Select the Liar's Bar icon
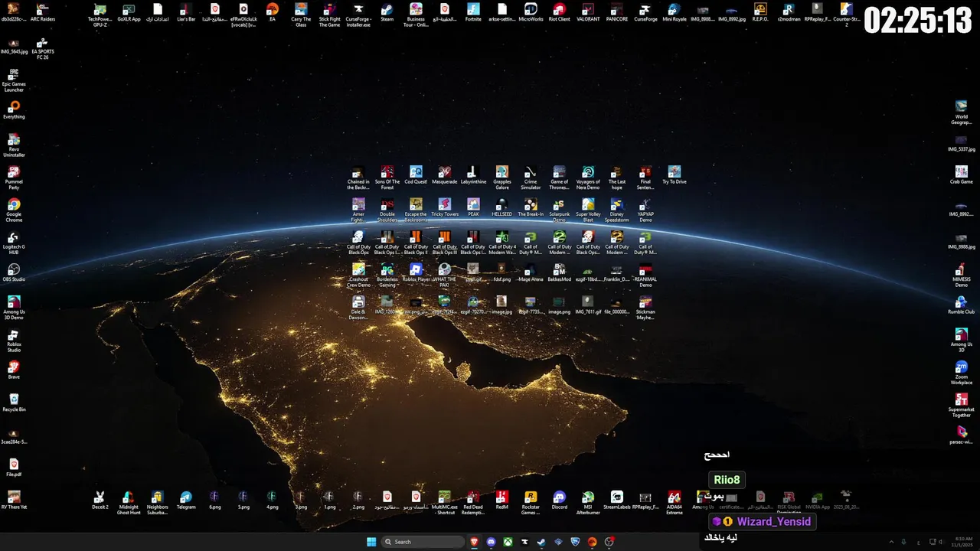 [186, 13]
